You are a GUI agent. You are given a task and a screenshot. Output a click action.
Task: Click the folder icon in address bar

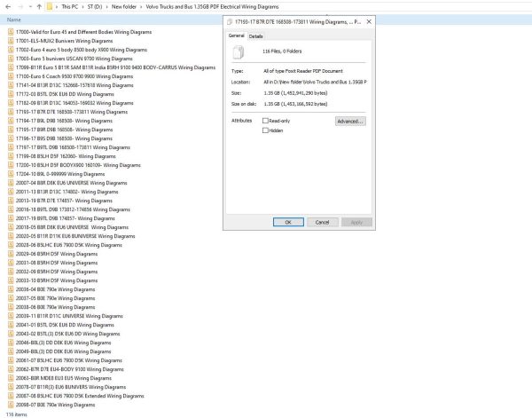[x=50, y=7]
